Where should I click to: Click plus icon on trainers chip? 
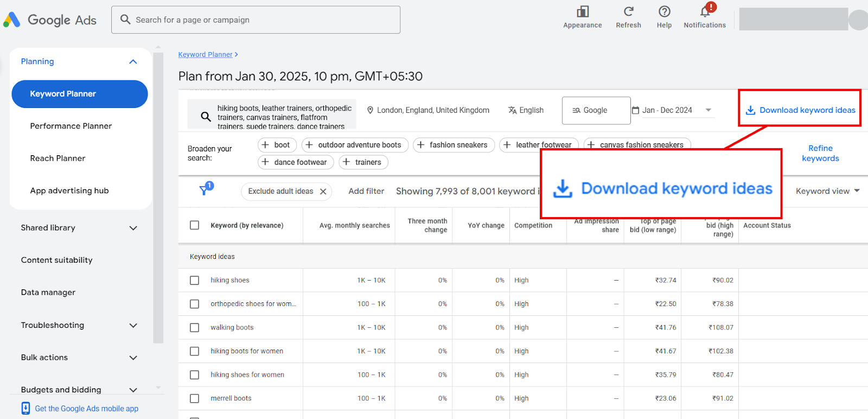coord(347,162)
